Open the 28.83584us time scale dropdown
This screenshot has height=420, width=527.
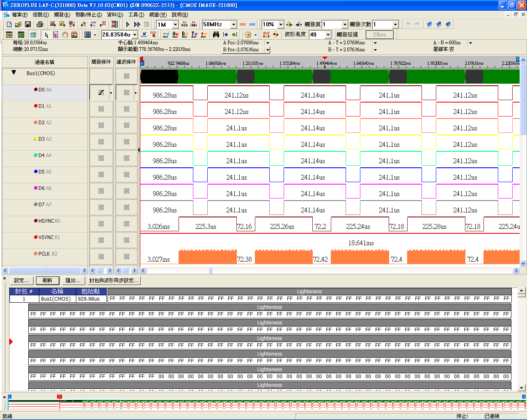pos(135,35)
